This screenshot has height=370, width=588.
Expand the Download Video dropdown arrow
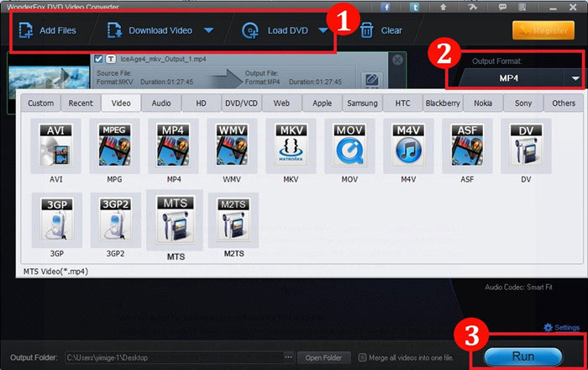[x=209, y=30]
